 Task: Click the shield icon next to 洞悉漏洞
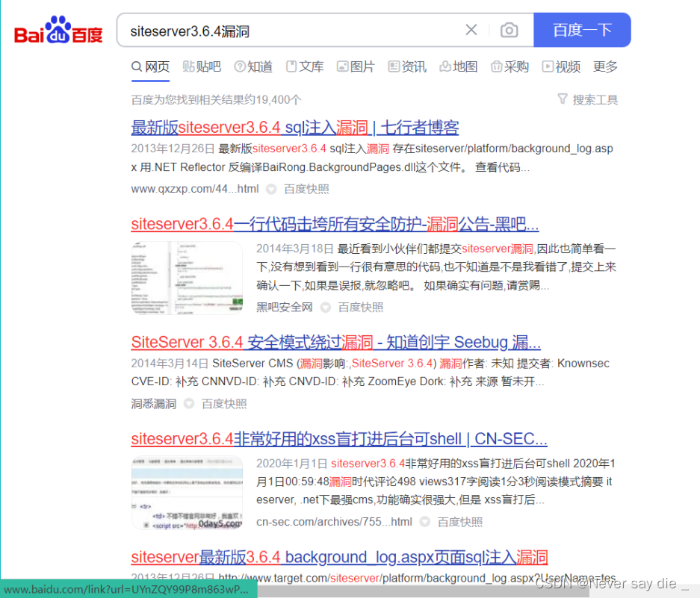pyautogui.click(x=189, y=403)
